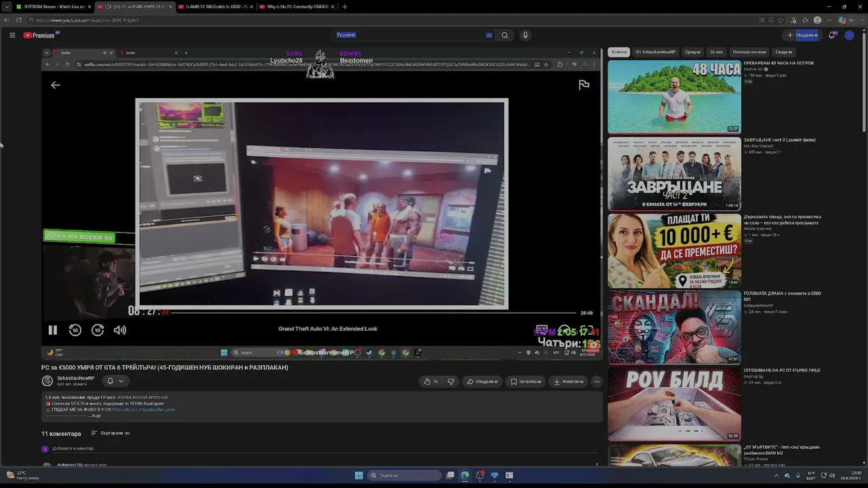Like the video with 75 likes
868x488 pixels.
click(x=431, y=382)
